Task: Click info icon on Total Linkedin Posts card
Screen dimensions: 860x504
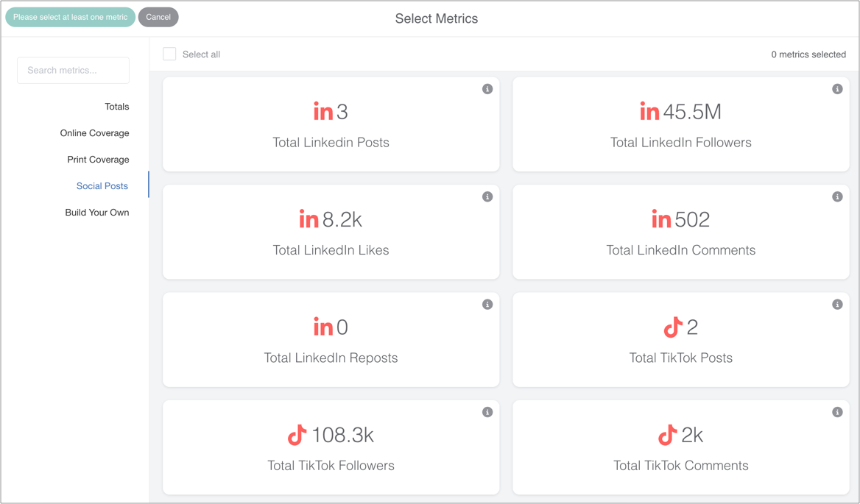Action: pos(487,89)
